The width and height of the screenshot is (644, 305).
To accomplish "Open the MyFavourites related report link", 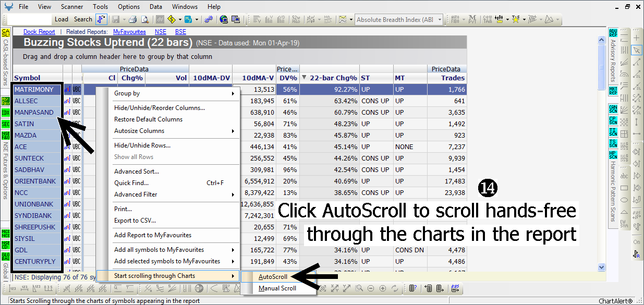I will (x=129, y=32).
